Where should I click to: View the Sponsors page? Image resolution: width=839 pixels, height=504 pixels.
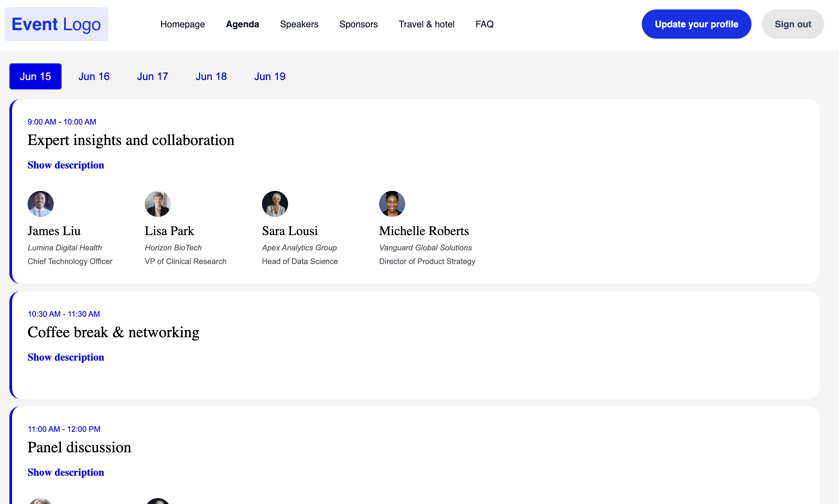359,24
